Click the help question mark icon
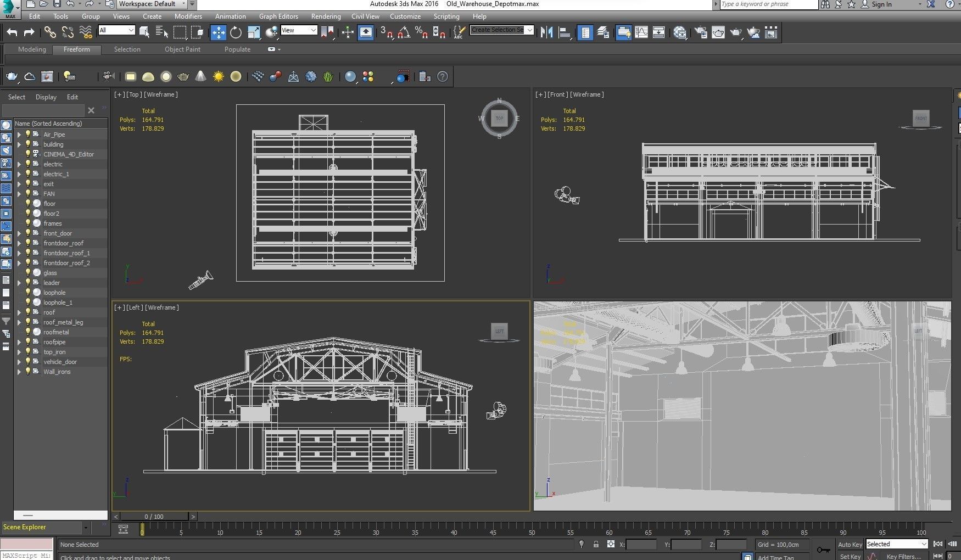This screenshot has height=560, width=961. click(443, 77)
